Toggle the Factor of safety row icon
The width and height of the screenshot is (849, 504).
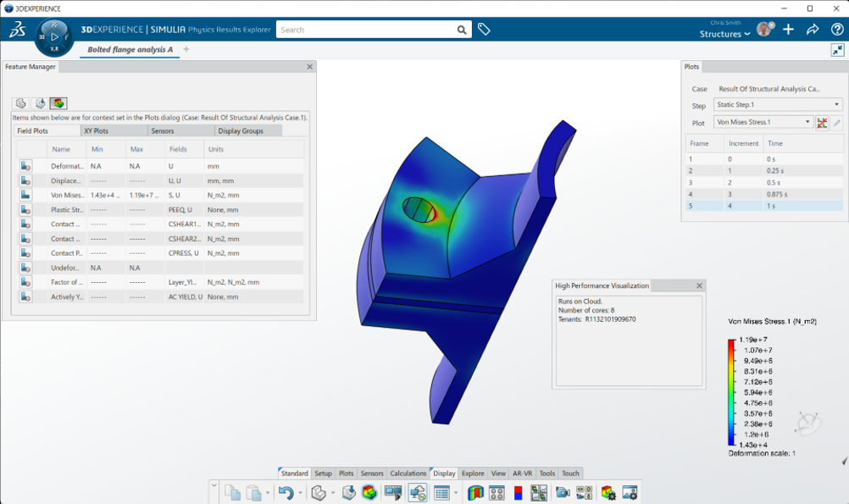25,282
